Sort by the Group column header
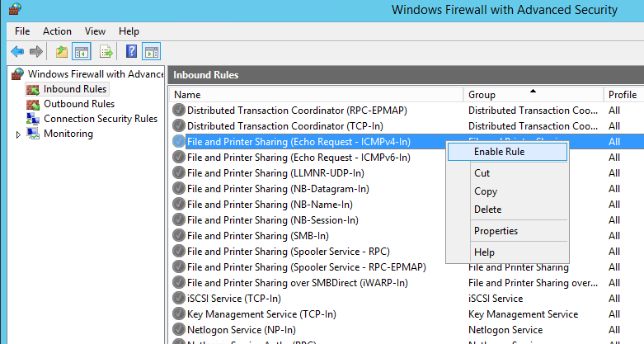Viewport: 644px width, 344px height. [x=534, y=95]
